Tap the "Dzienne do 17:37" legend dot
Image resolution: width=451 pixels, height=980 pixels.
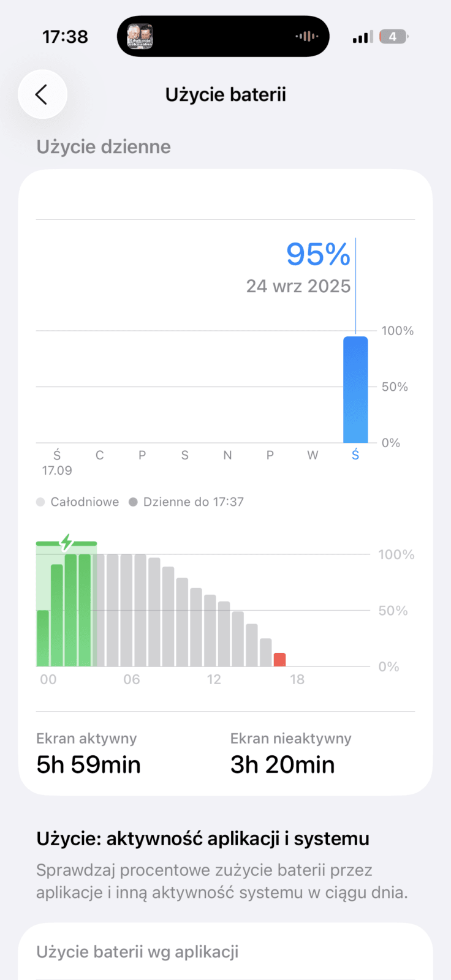click(x=133, y=502)
